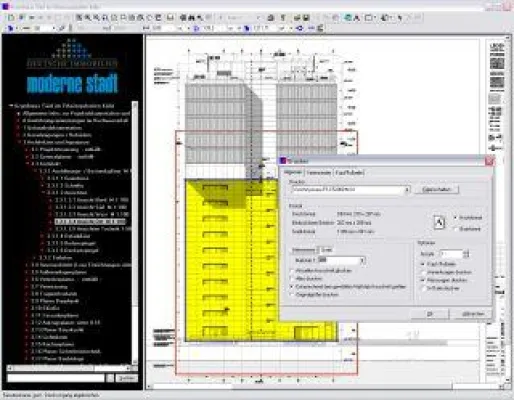Select the highlighted '2.3.1.3.4' Ansicht row

coord(90,222)
